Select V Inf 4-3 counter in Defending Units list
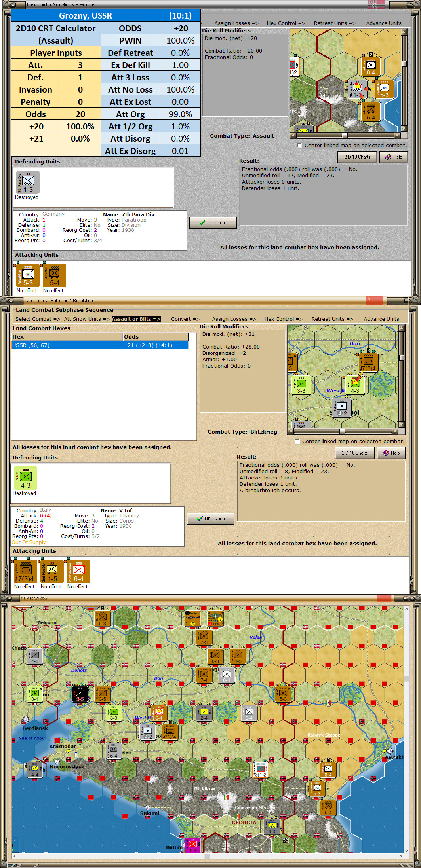 click(x=25, y=478)
